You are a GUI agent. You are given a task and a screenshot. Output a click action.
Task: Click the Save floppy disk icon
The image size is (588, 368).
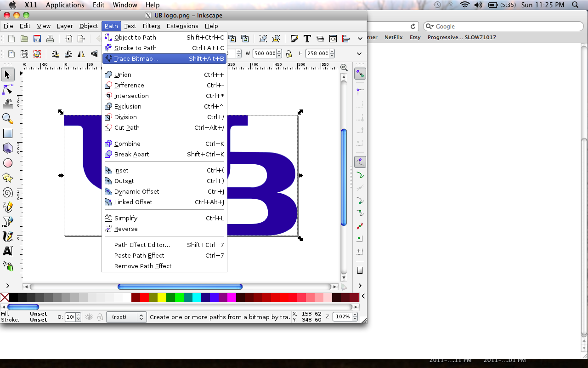pos(37,39)
